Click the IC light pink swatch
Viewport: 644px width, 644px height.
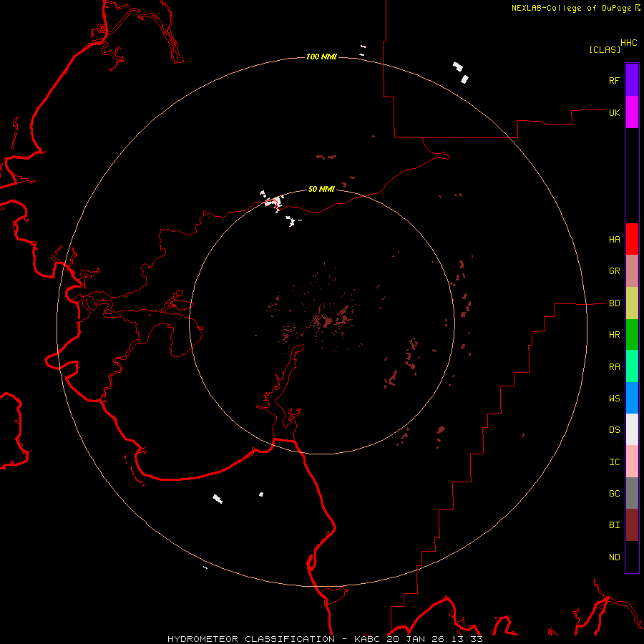point(632,462)
